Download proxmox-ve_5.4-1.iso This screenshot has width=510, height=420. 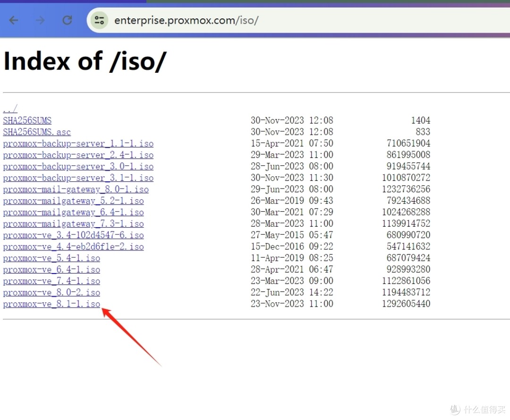point(52,258)
